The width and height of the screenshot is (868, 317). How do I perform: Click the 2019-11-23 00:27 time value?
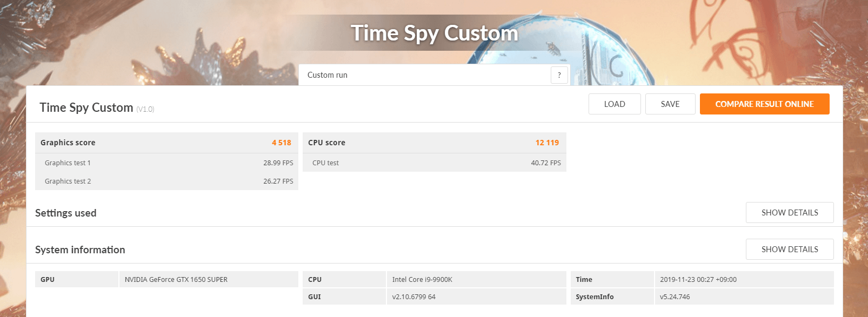pos(698,279)
